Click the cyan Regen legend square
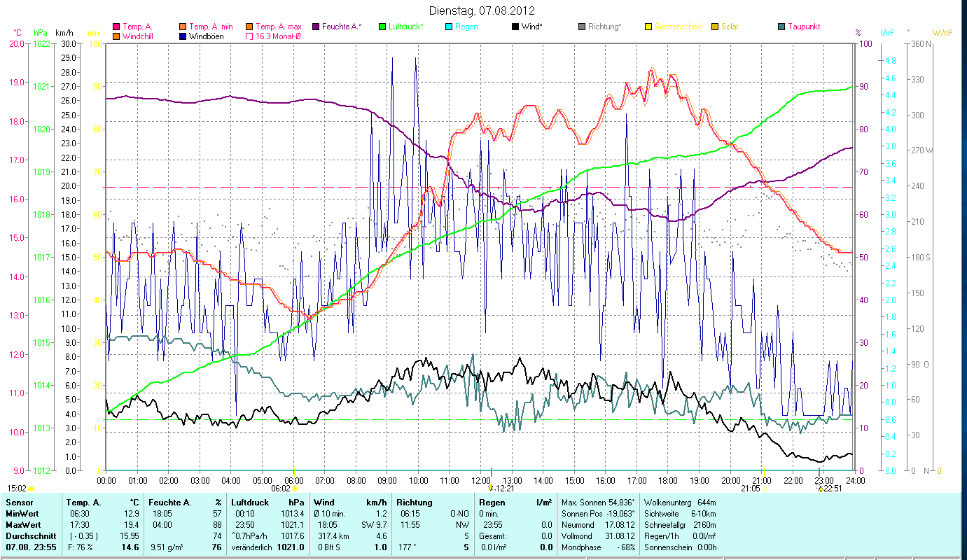 click(x=449, y=27)
